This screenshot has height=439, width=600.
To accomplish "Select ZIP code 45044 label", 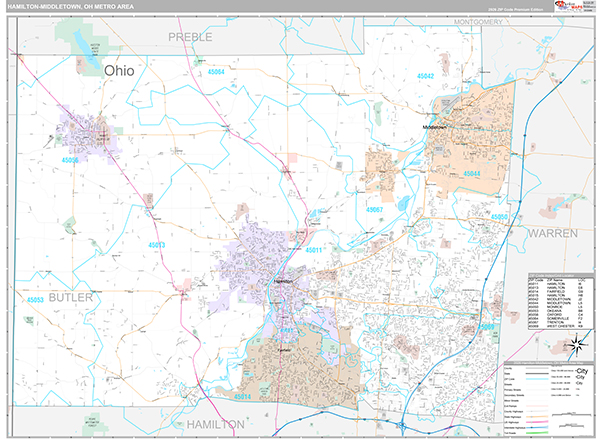I will [x=471, y=173].
